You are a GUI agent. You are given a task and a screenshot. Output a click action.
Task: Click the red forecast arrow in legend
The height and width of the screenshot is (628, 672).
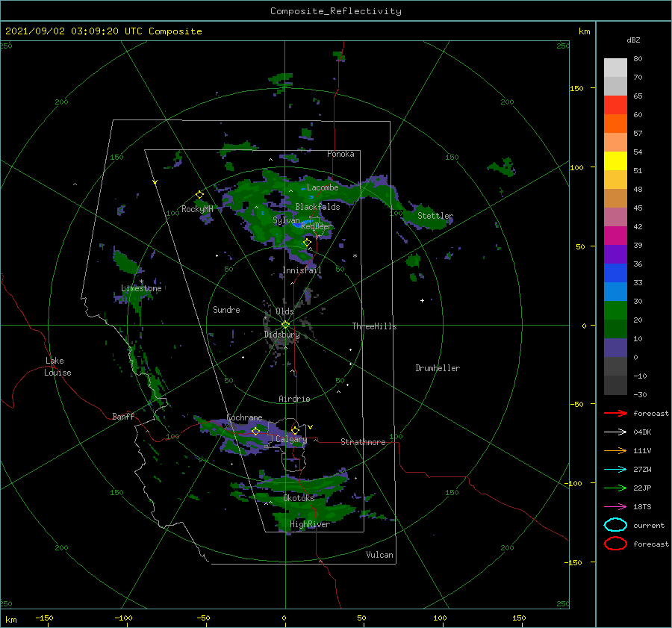click(615, 413)
